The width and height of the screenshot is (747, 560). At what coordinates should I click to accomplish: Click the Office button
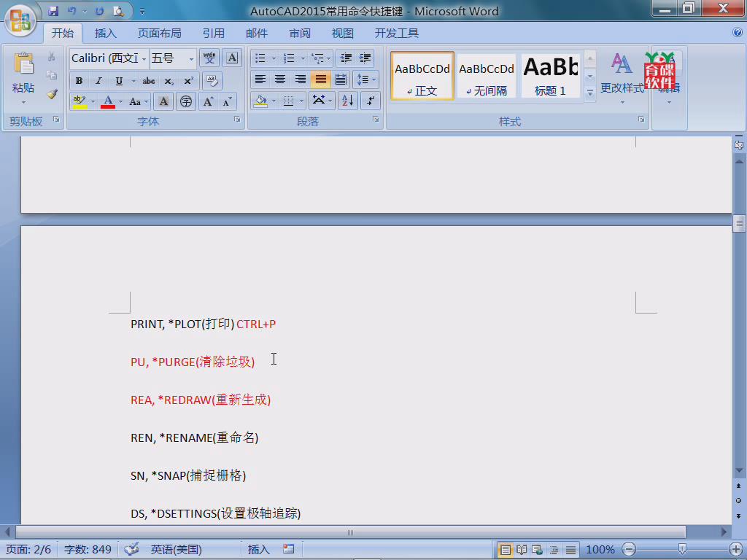20,20
